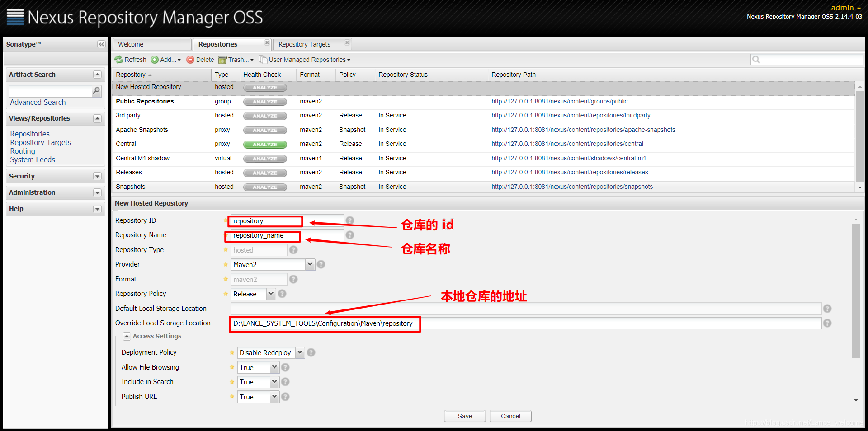This screenshot has height=431, width=868.
Task: Save the new hosted repository
Action: [465, 416]
